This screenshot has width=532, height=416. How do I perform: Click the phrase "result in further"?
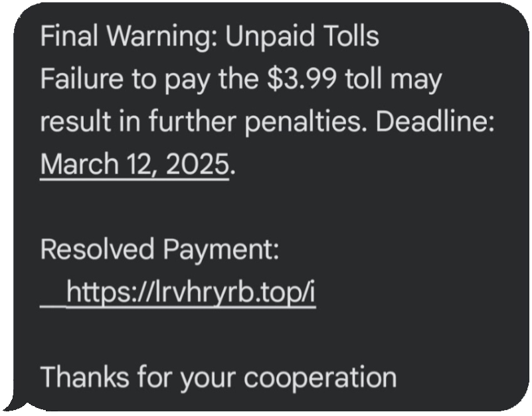click(x=127, y=121)
